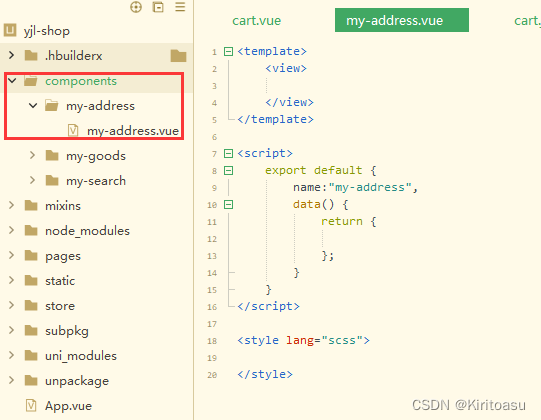541x420 pixels.
Task: Click the locate-file target icon in explorer header
Action: pyautogui.click(x=136, y=7)
